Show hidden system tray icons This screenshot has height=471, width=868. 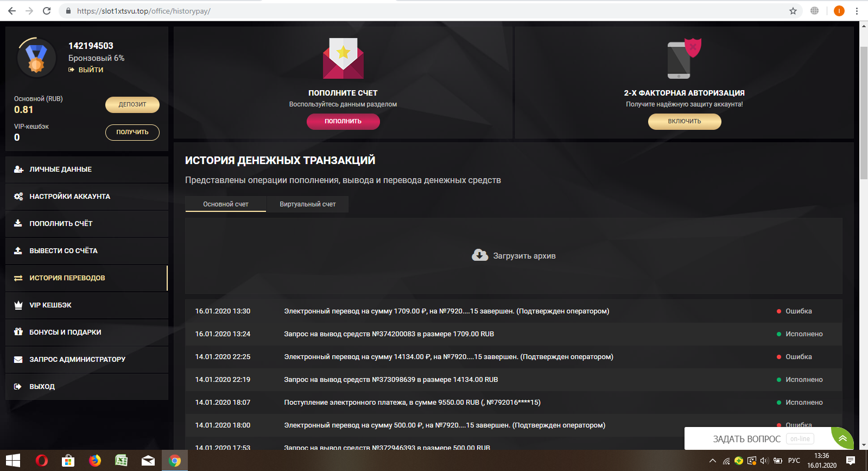712,461
